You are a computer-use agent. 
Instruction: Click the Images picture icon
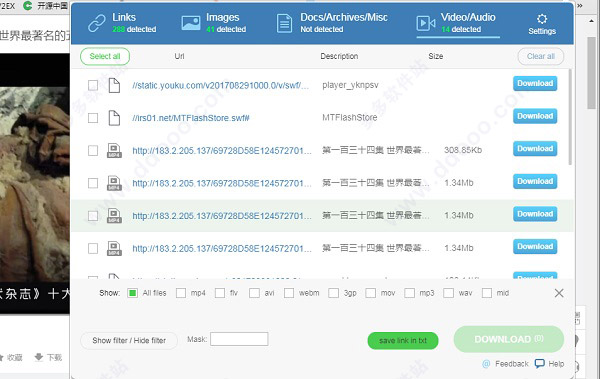(x=191, y=23)
